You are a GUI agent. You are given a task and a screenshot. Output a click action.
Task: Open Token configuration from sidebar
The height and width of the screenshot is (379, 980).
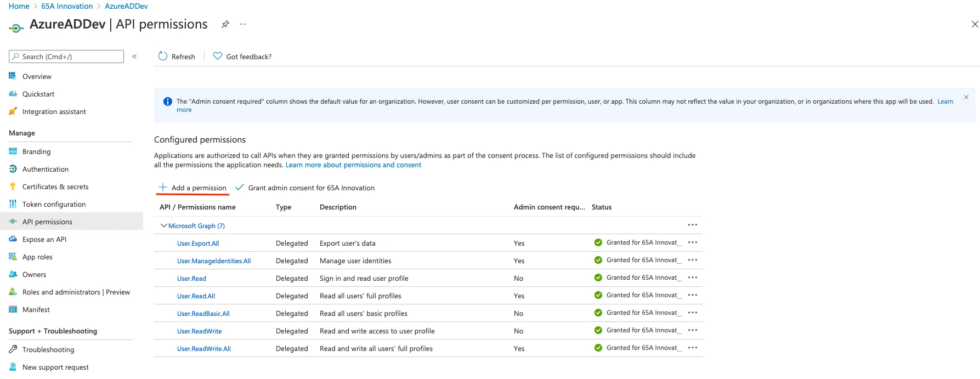click(x=54, y=204)
